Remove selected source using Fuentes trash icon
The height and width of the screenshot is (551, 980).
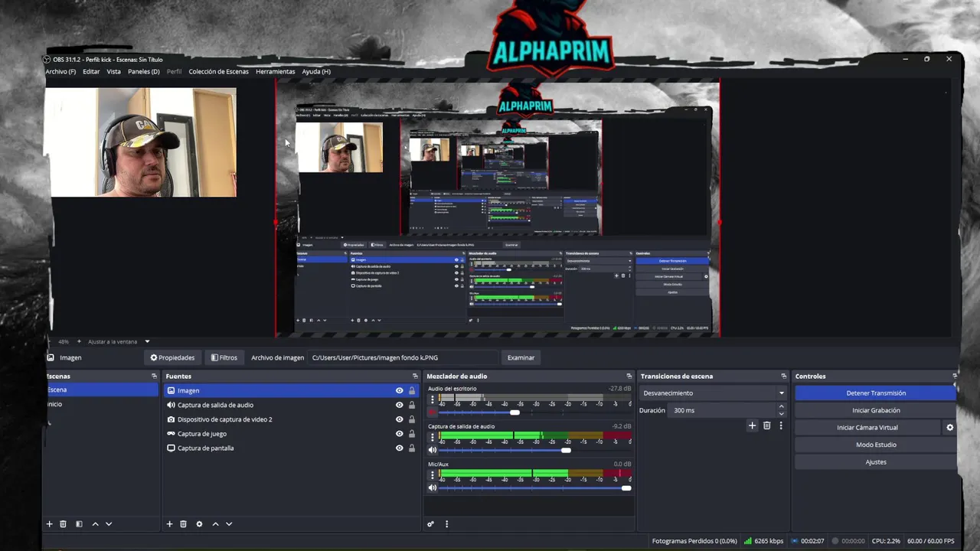[x=183, y=524]
